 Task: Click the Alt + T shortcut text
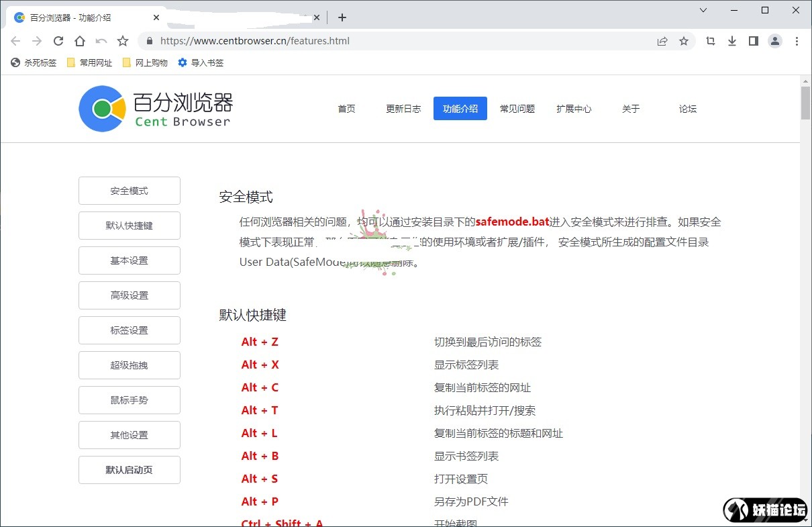(260, 410)
